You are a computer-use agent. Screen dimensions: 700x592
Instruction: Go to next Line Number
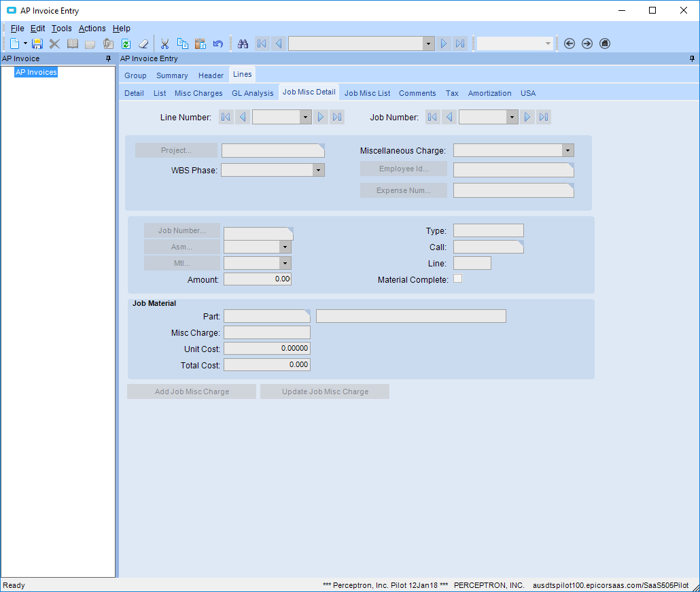[321, 117]
